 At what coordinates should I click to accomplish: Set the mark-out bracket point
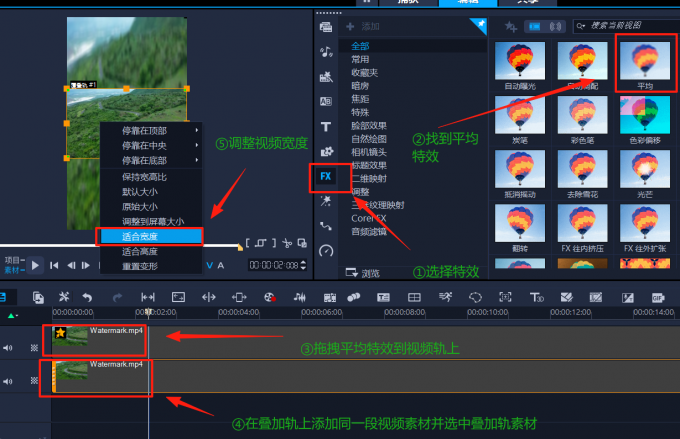[274, 243]
